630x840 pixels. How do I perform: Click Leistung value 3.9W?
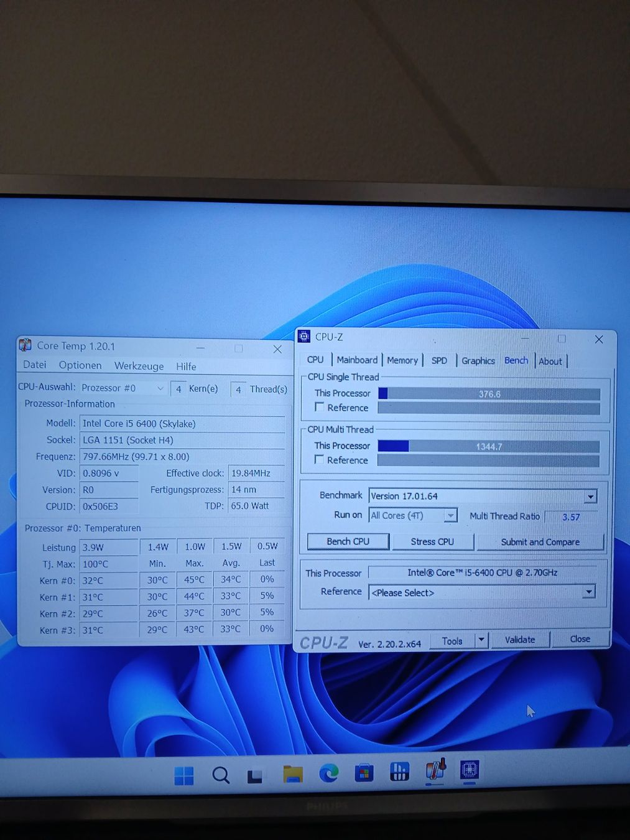(x=109, y=548)
